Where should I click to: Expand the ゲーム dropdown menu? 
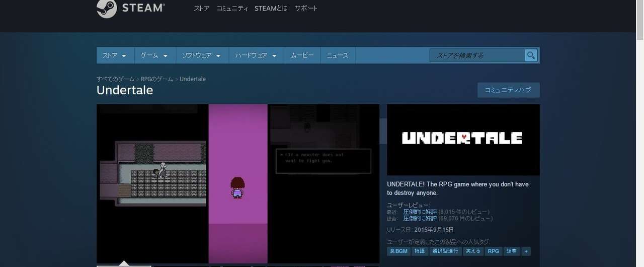click(x=155, y=55)
